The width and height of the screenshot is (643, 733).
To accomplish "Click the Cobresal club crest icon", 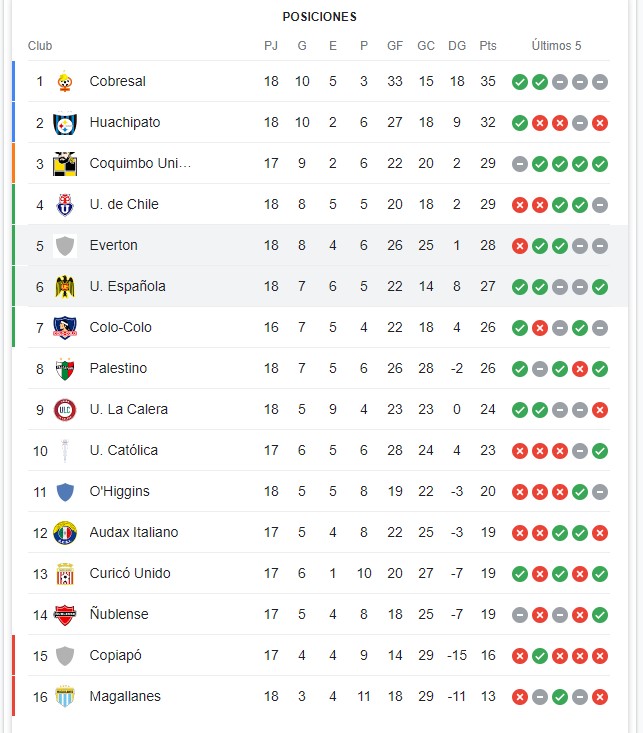I will [x=65, y=81].
